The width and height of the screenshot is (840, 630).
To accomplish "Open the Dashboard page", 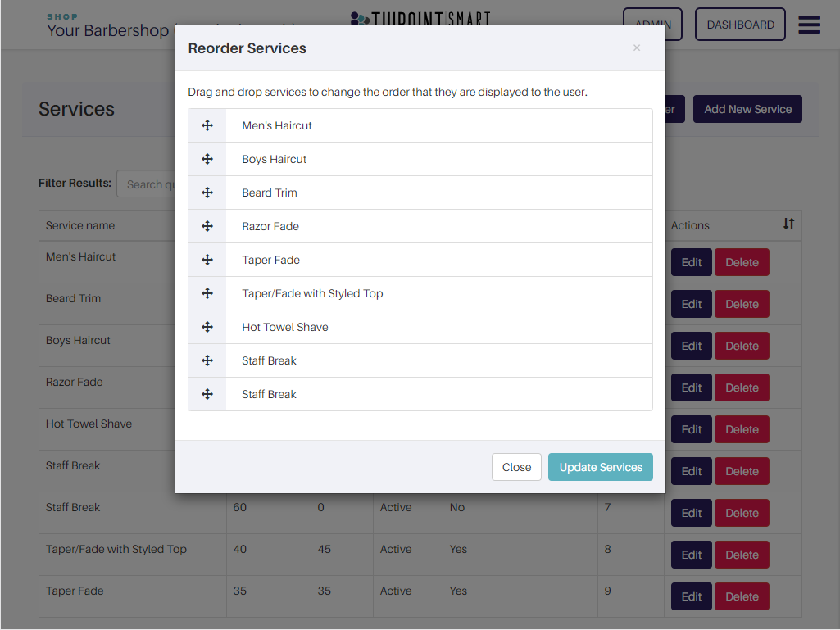I will tap(740, 25).
